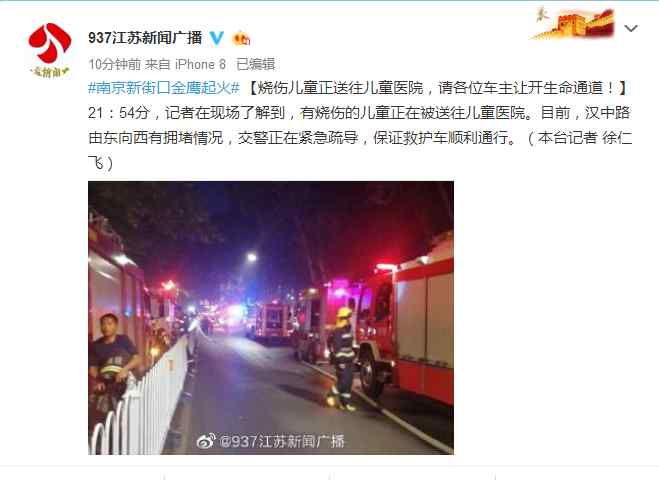This screenshot has width=659, height=480.
Task: Click the 10分钟前 timestamp
Action: [115, 64]
